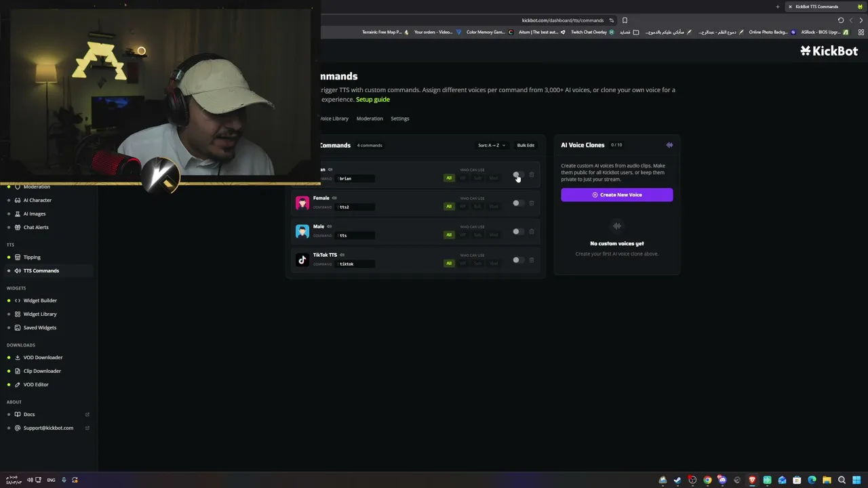Open VOD Downloader in the sidebar
The image size is (868, 488).
(x=43, y=357)
